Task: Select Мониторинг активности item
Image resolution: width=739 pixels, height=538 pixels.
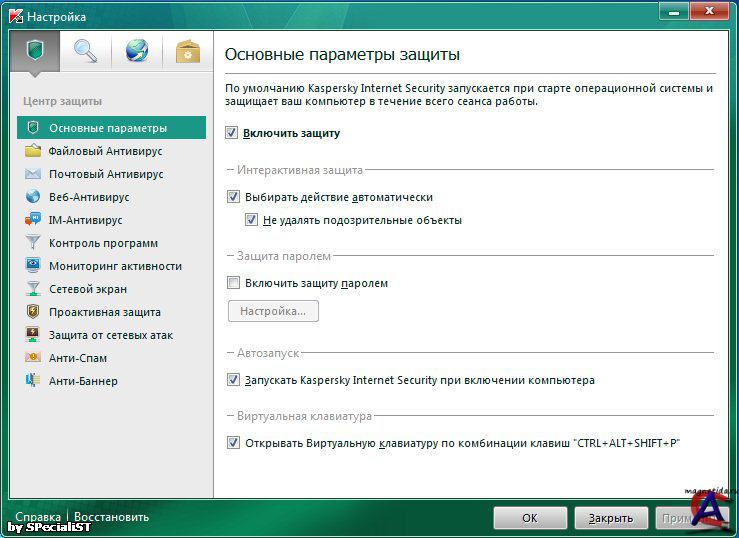Action: 112,266
